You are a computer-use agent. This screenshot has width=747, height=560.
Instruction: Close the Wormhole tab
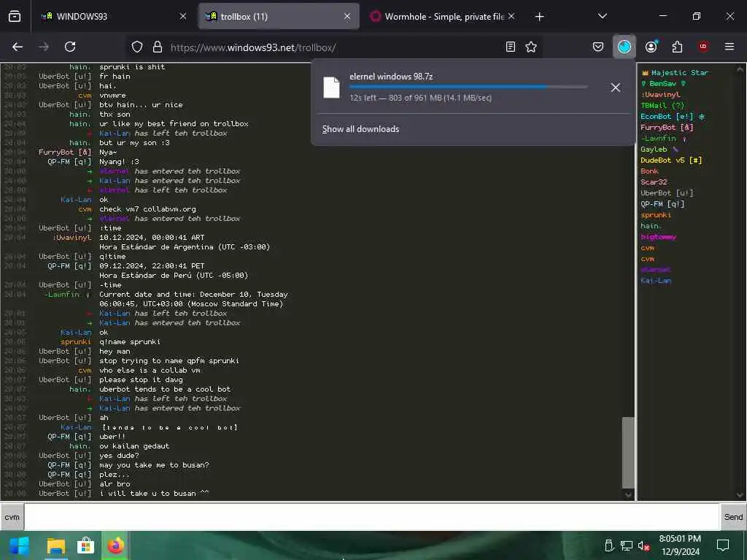click(x=511, y=16)
